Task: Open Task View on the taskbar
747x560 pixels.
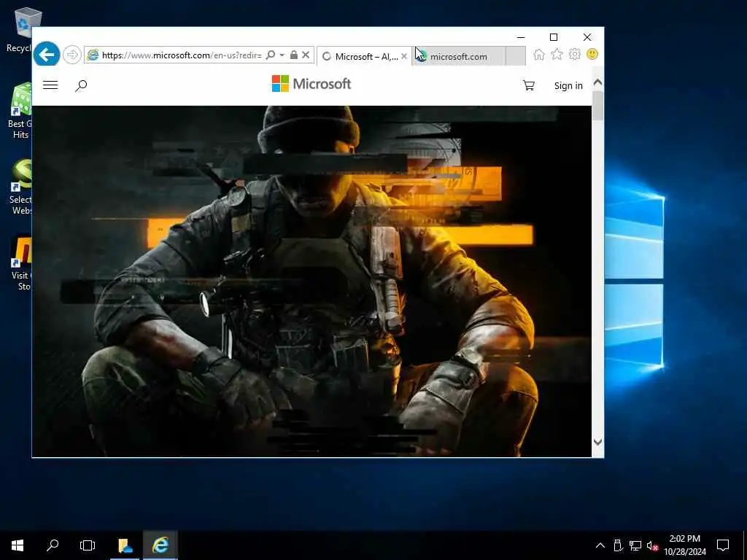Action: [x=88, y=545]
